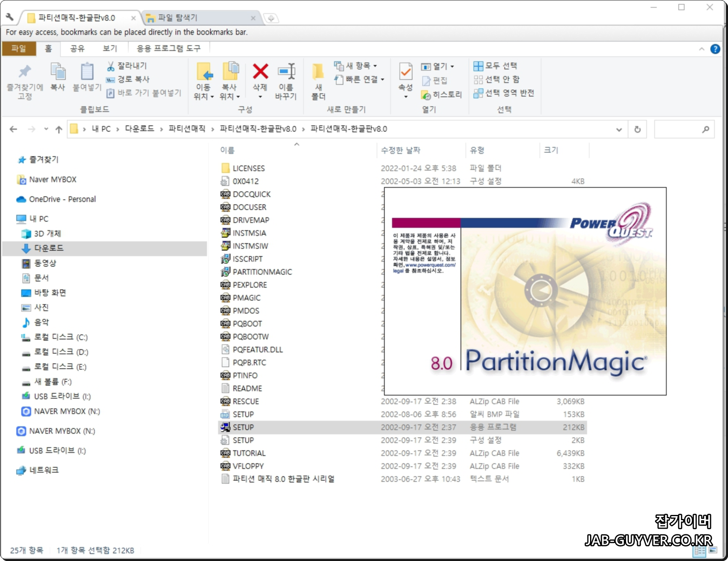Switch to the 보기 ribbon tab

(x=110, y=49)
